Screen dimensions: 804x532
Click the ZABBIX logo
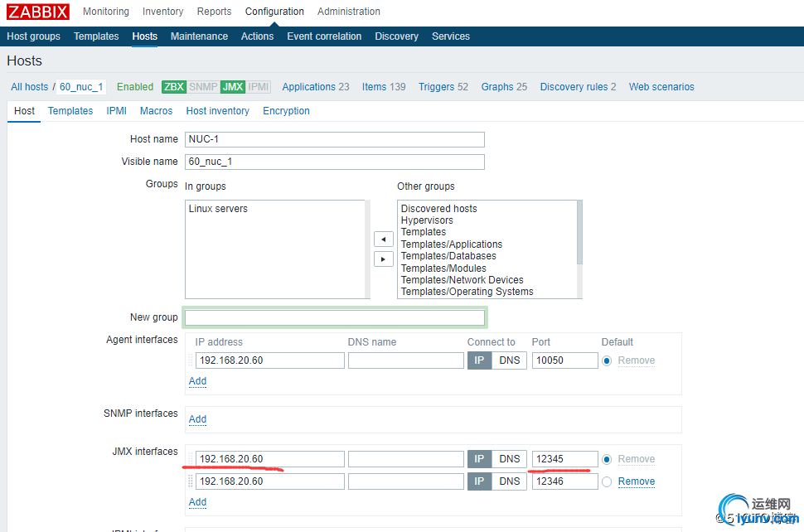coord(38,12)
